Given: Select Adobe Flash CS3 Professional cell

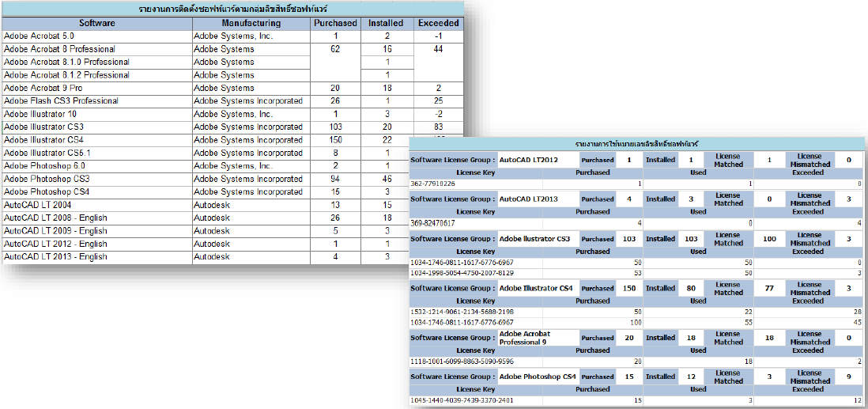Looking at the screenshot, I should pos(97,100).
